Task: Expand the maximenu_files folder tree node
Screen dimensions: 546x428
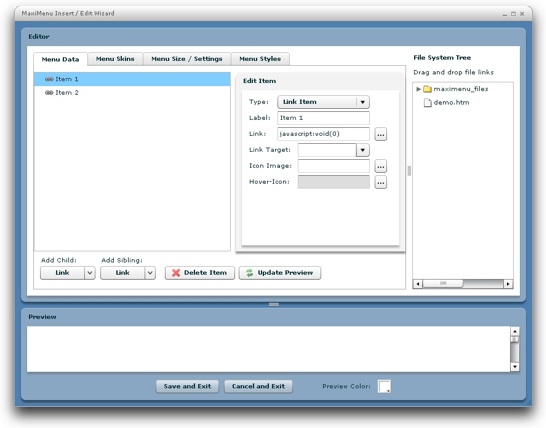Action: (x=418, y=89)
